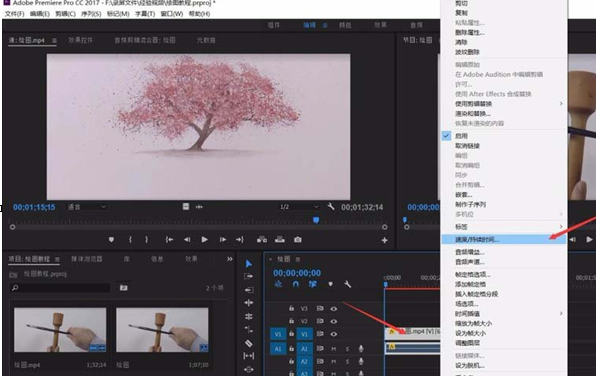Play the program monitor
The image size is (596, 376).
(589, 240)
